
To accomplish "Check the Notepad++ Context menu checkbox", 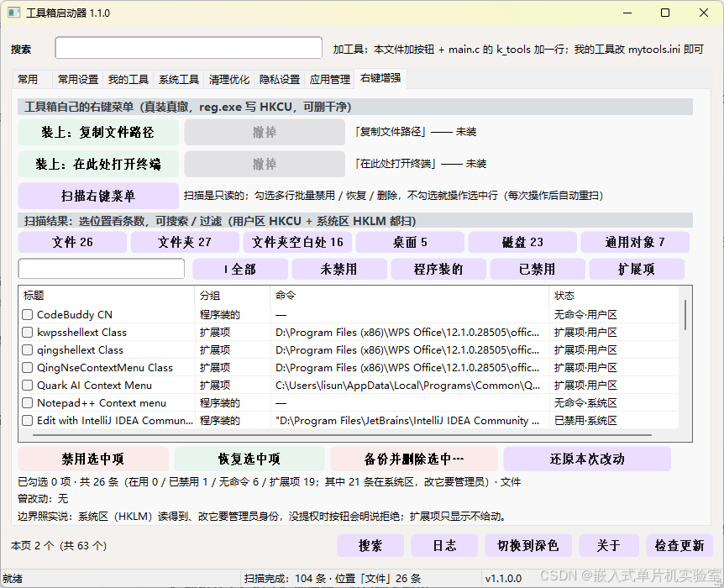I will (27, 402).
